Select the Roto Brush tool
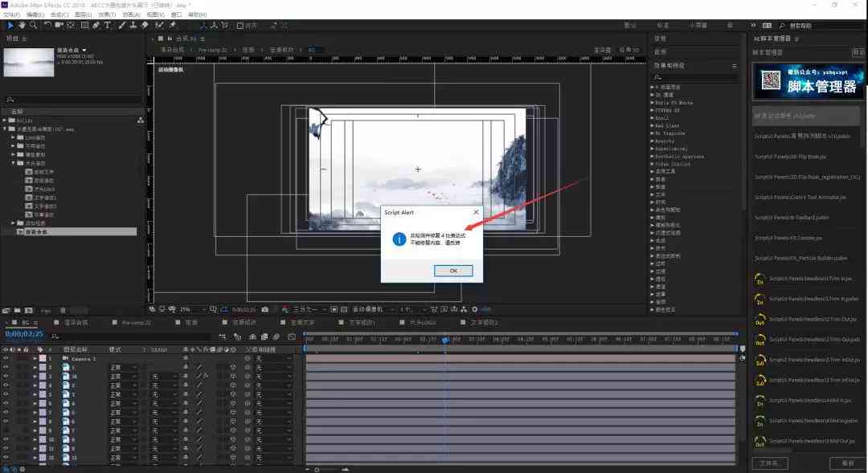 pyautogui.click(x=159, y=25)
